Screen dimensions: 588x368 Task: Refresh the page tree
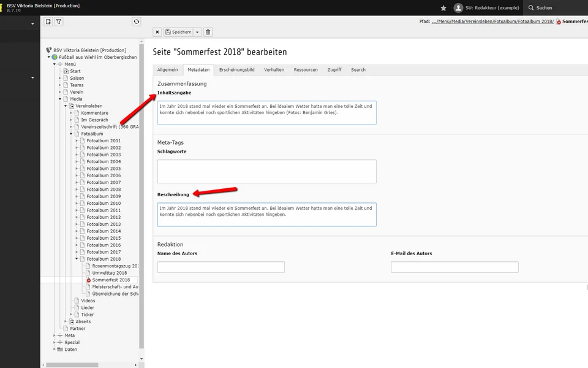pyautogui.click(x=136, y=21)
